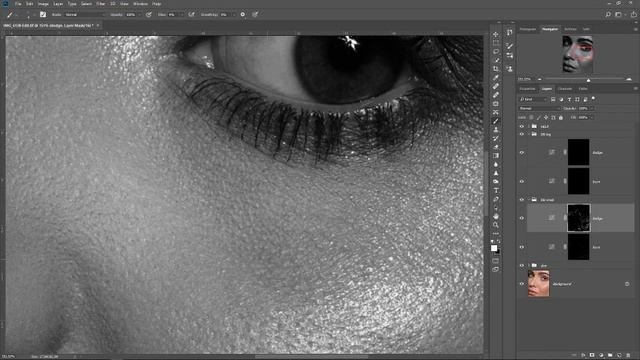Screen dimensions: 640x360
Task: Open the brush Mode dropdown
Action: 84,14
